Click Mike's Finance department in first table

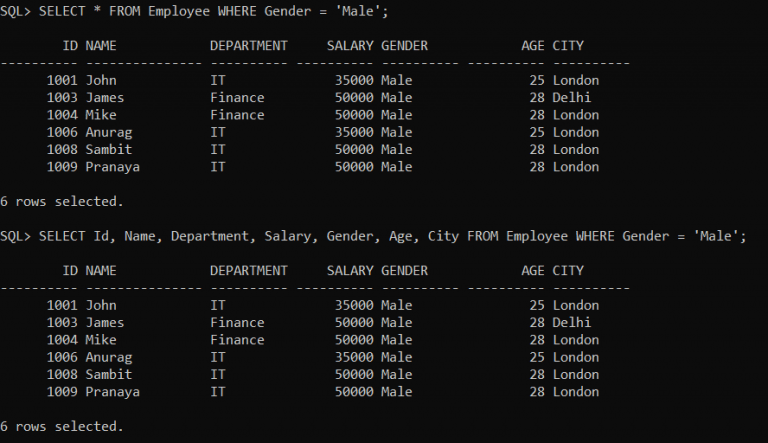pyautogui.click(x=237, y=115)
